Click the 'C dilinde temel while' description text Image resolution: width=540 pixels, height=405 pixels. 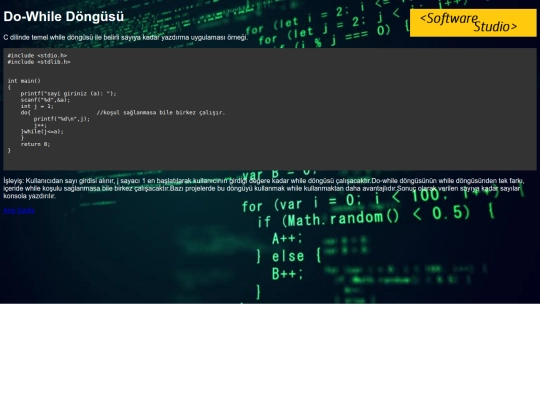coord(126,38)
